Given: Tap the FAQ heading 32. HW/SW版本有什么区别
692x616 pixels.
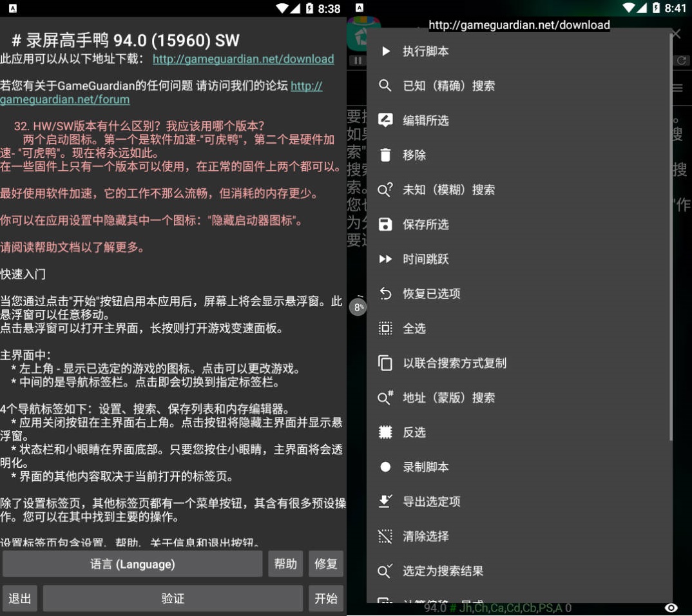Looking at the screenshot, I should 139,126.
